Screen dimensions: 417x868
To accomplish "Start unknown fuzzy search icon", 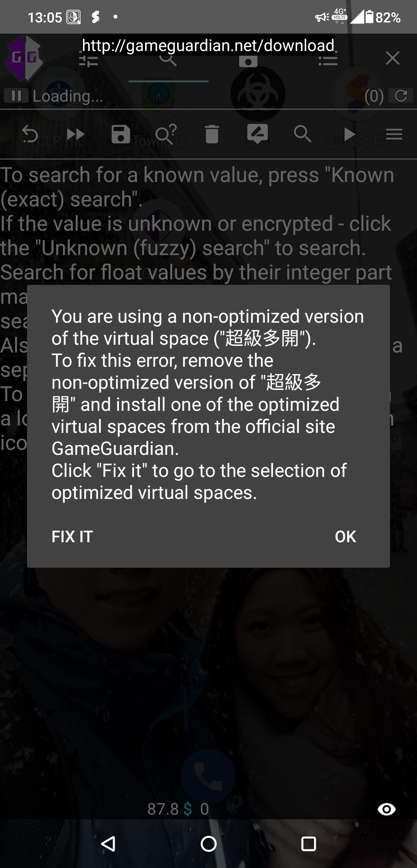I will point(166,134).
